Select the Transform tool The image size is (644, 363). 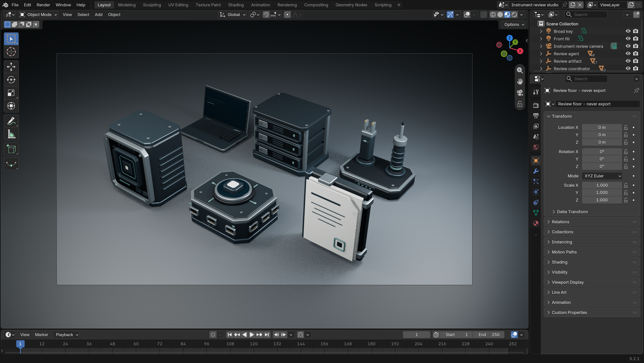(x=11, y=106)
